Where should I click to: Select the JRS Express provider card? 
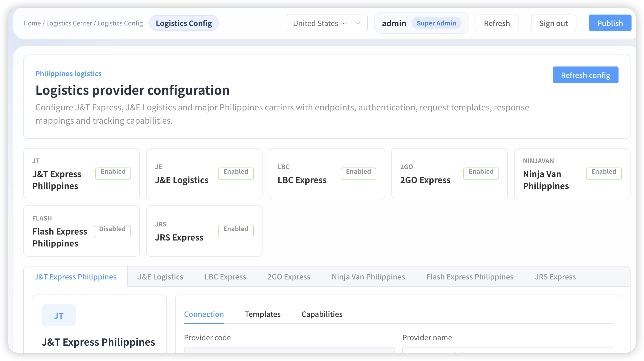click(204, 231)
